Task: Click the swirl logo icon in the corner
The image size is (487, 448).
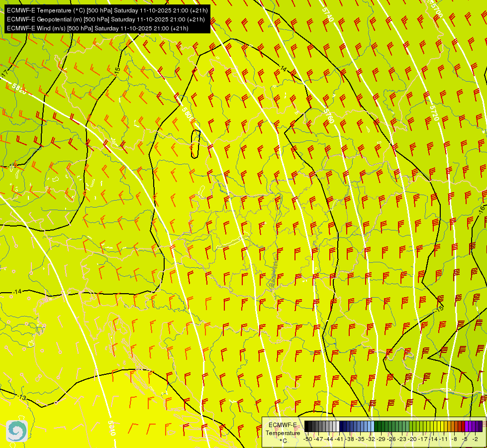Action: click(17, 431)
